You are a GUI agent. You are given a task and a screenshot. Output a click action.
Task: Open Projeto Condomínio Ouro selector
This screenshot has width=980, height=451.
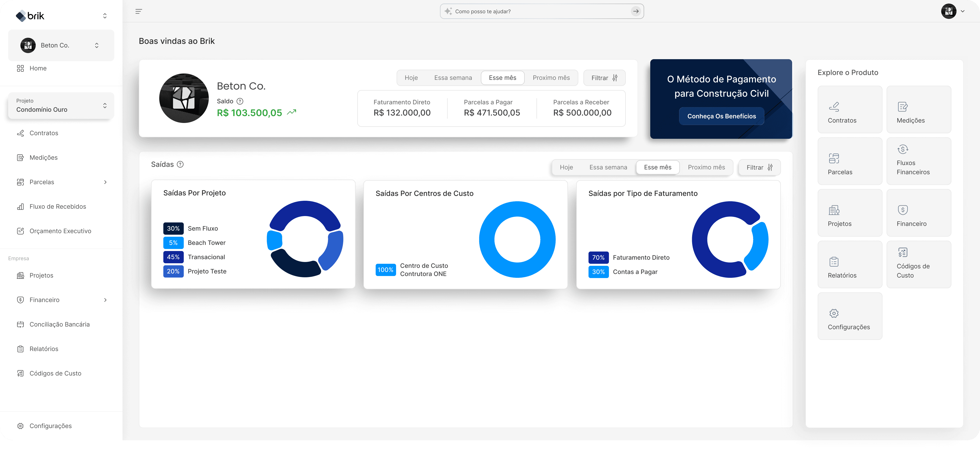point(61,105)
